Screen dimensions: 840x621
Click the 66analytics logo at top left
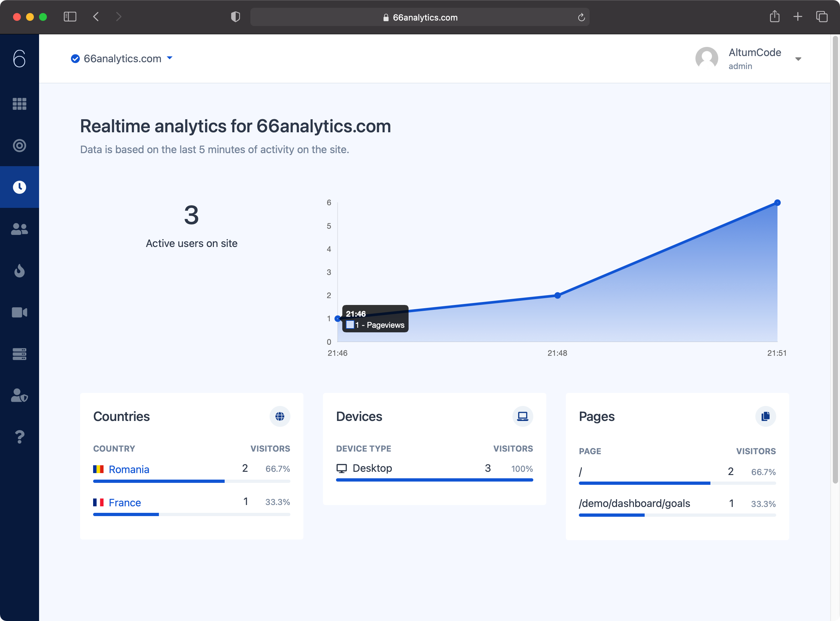click(x=19, y=58)
